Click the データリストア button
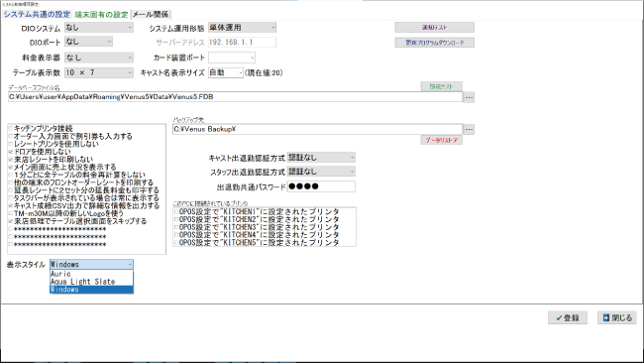Viewport: 644px width, 363px height. (x=442, y=140)
